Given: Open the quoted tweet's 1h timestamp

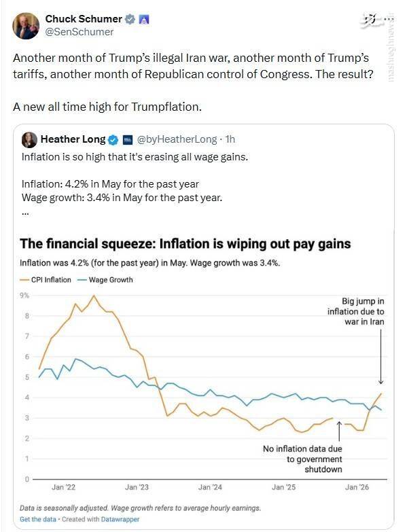Looking at the screenshot, I should tap(230, 139).
